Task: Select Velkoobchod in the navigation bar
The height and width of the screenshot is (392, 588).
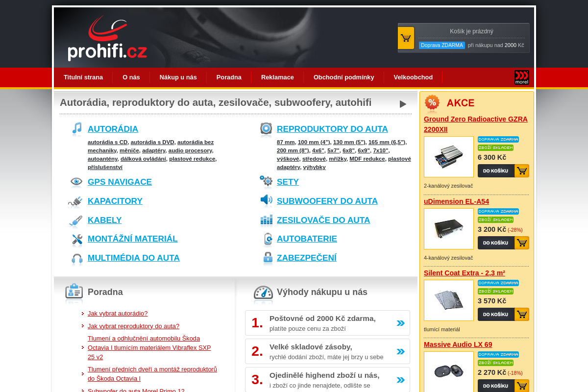Action: pos(413,77)
